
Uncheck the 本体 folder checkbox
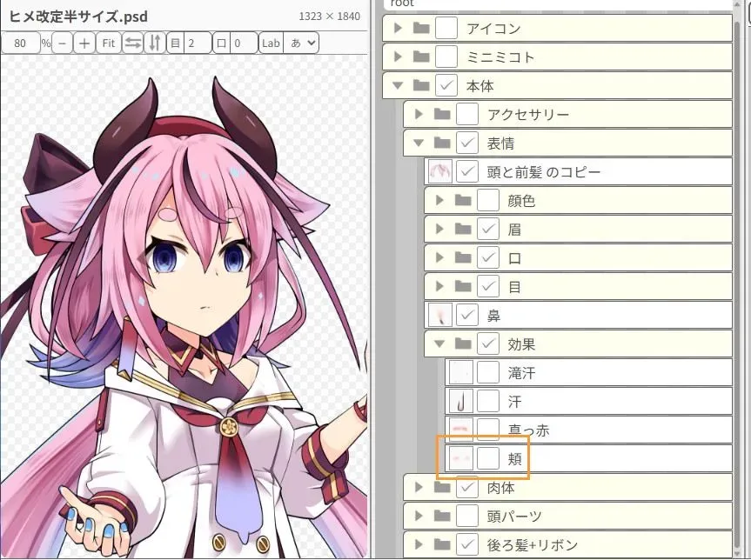(x=446, y=86)
